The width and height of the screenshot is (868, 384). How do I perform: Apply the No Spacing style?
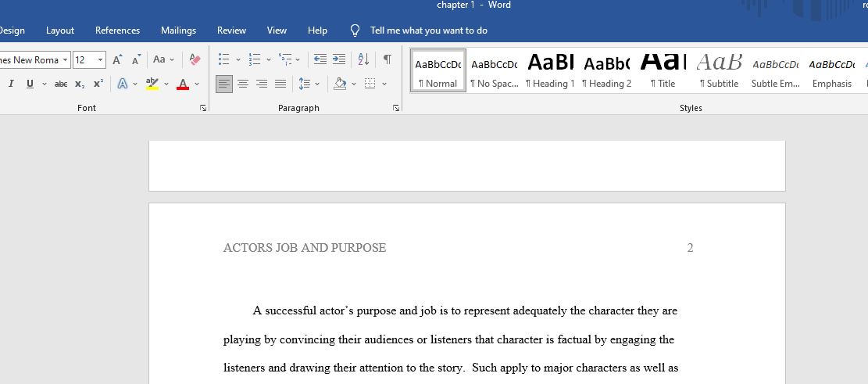tap(495, 70)
